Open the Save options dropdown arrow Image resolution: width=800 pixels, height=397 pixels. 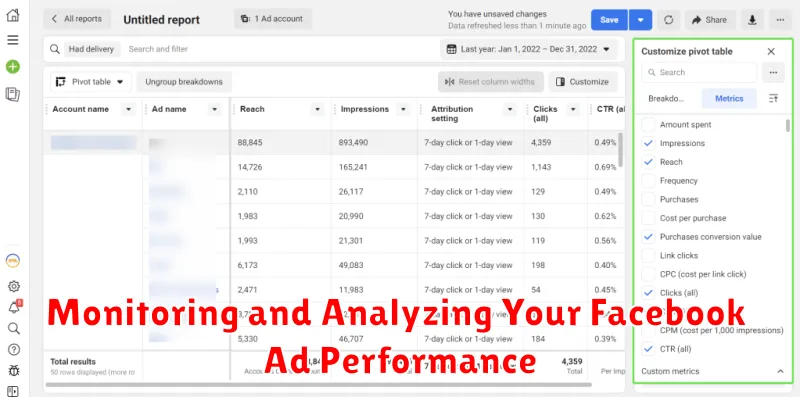tap(640, 20)
